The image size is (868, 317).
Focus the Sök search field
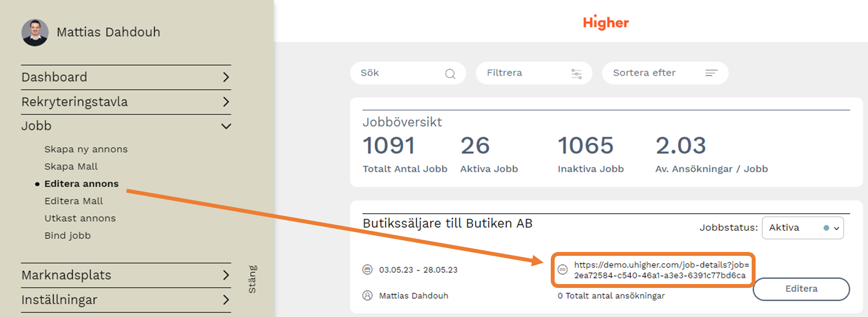pyautogui.click(x=399, y=73)
